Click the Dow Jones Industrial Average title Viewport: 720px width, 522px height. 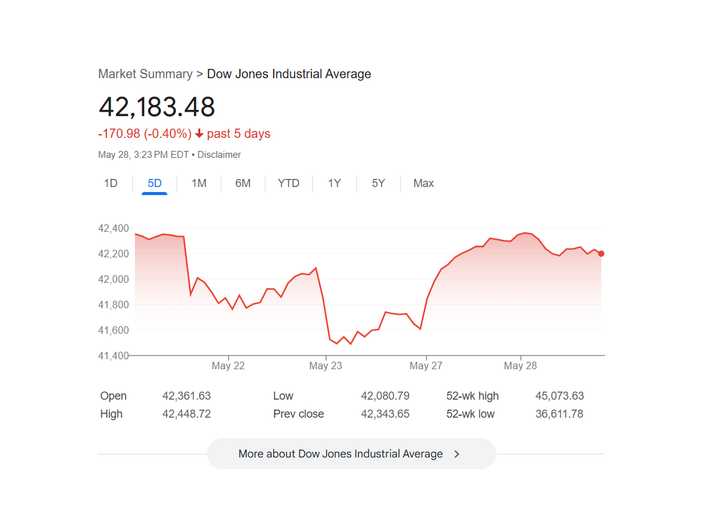click(289, 74)
